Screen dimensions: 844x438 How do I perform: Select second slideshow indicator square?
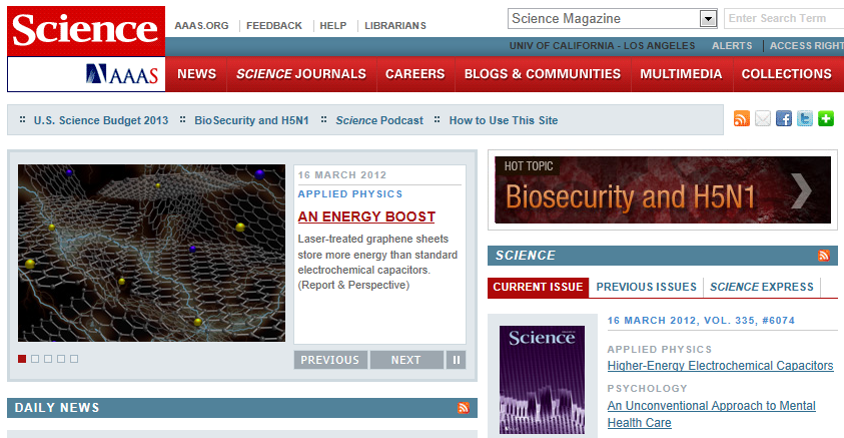point(35,359)
